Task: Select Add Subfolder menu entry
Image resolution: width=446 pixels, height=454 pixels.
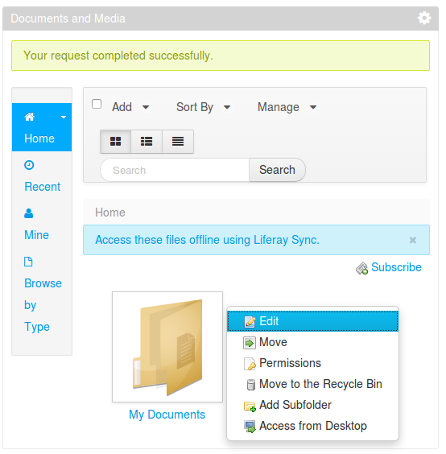Action: point(313,405)
